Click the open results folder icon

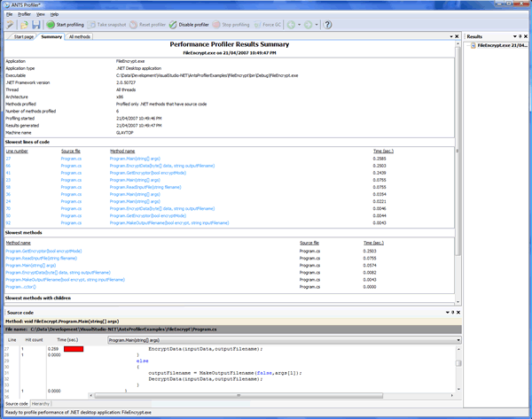[x=24, y=25]
